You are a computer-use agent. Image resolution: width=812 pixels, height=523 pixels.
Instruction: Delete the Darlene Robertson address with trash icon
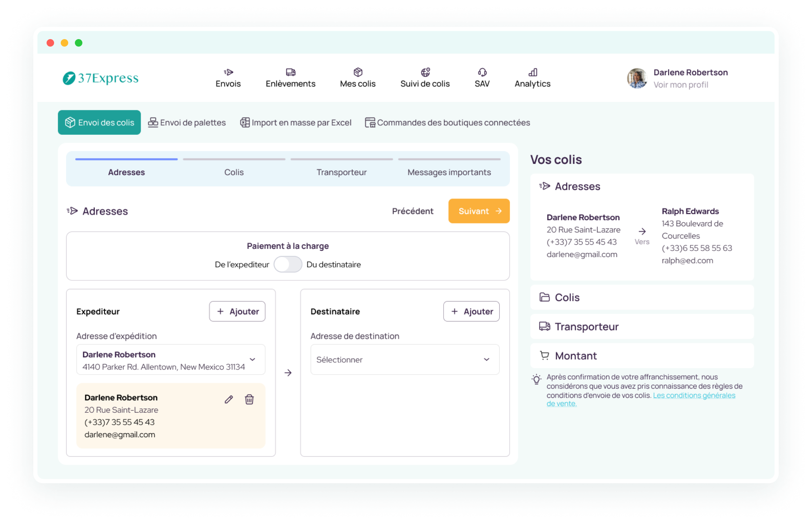pyautogui.click(x=249, y=399)
